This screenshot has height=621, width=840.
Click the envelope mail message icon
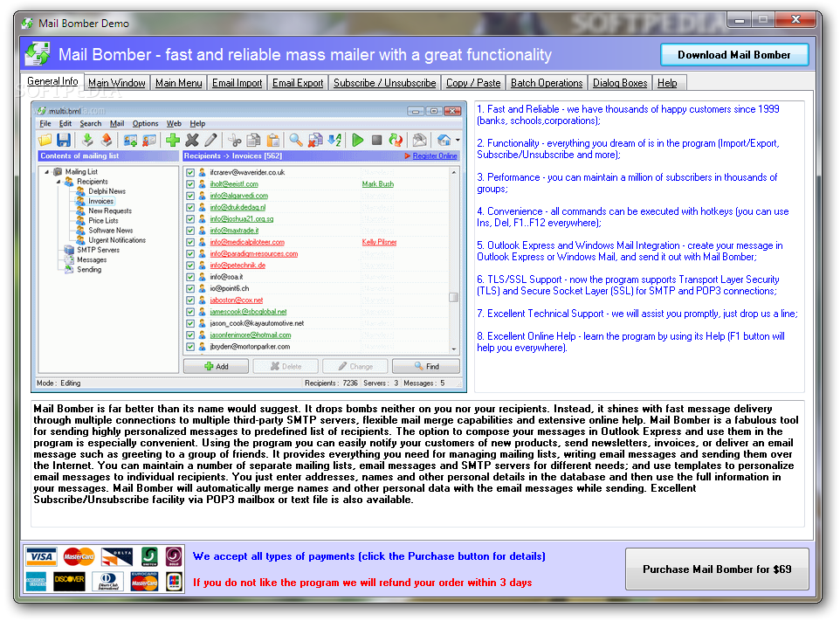tap(419, 141)
